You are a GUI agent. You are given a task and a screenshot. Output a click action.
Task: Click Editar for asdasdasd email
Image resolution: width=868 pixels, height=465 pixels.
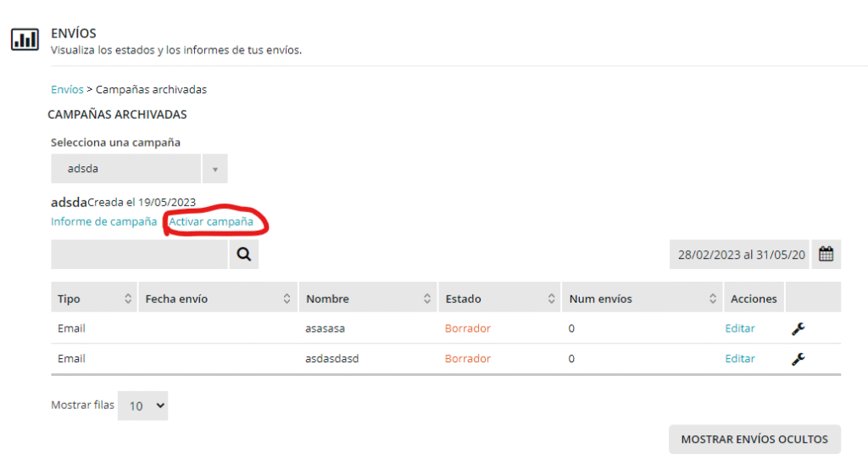click(739, 359)
